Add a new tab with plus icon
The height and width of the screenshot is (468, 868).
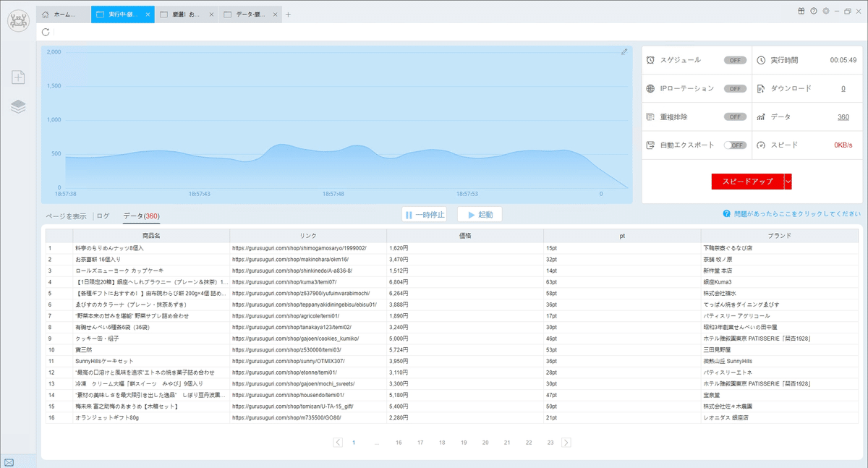288,14
